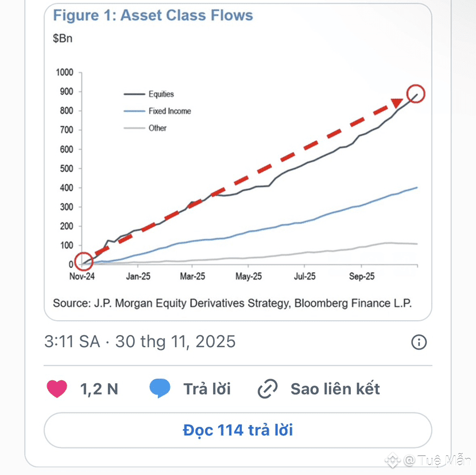Tap the blue reply speech bubble icon
Screen dimensions: 476x475
pos(160,388)
